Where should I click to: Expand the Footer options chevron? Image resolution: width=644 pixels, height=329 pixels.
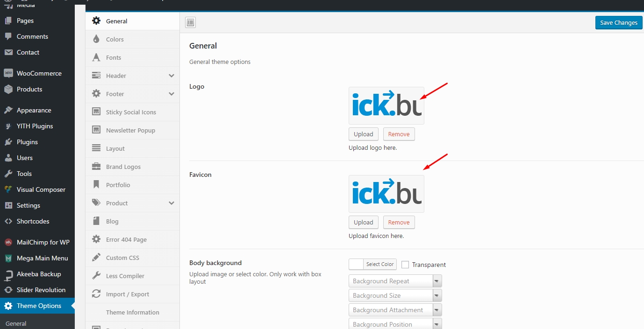point(172,94)
